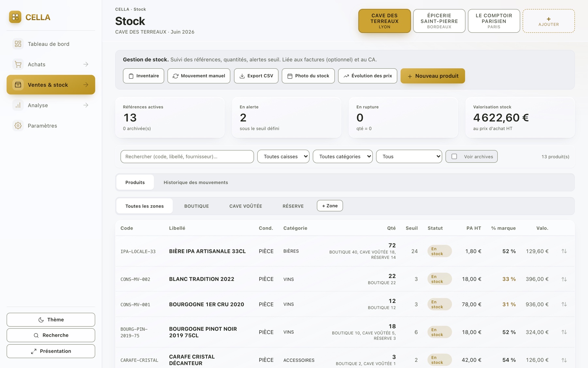Image resolution: width=588 pixels, height=368 pixels.
Task: Open Paramètres in the sidebar
Action: pos(51,126)
